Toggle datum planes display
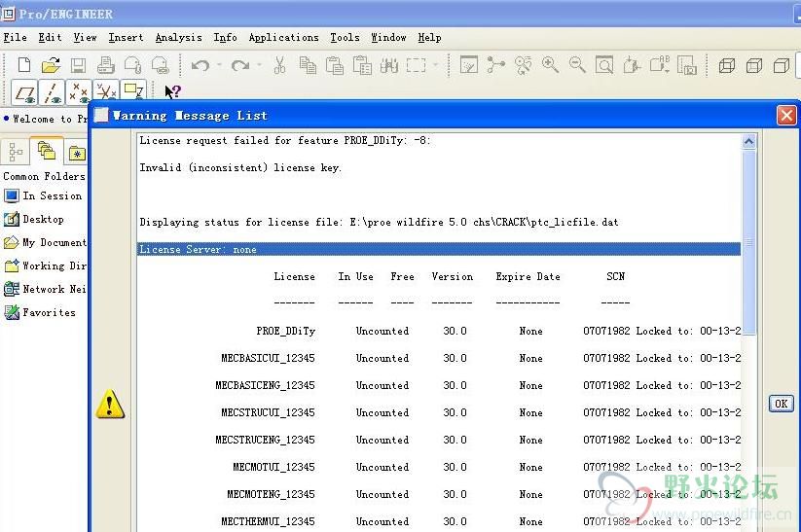The height and width of the screenshot is (532, 801). [25, 93]
